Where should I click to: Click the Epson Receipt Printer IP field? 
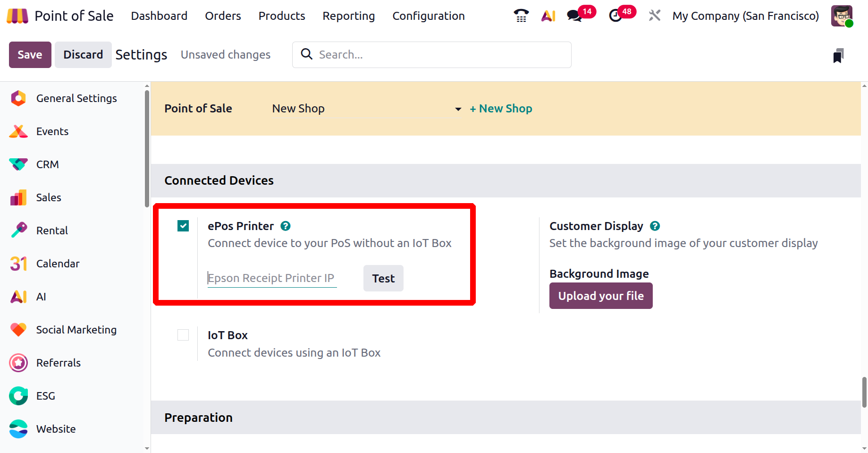pyautogui.click(x=272, y=278)
